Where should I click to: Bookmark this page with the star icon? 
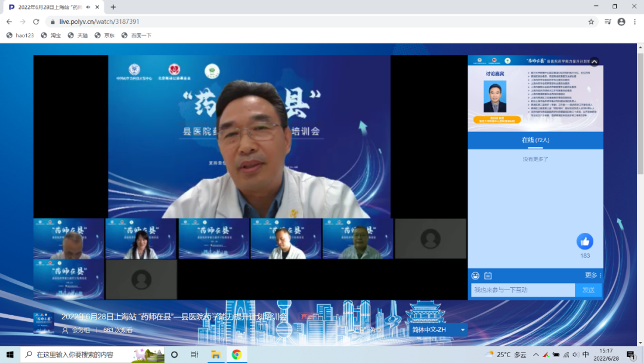[591, 21]
